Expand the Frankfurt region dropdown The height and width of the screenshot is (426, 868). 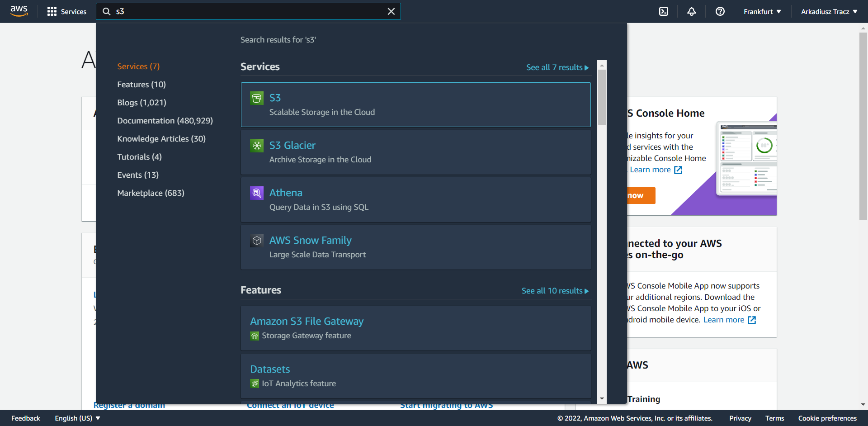click(x=762, y=12)
